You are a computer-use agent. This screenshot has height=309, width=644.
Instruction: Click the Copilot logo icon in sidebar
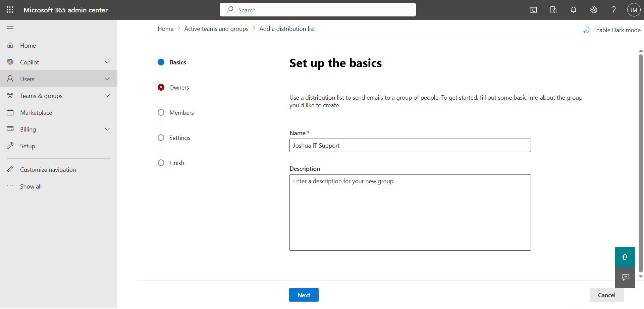(x=10, y=62)
